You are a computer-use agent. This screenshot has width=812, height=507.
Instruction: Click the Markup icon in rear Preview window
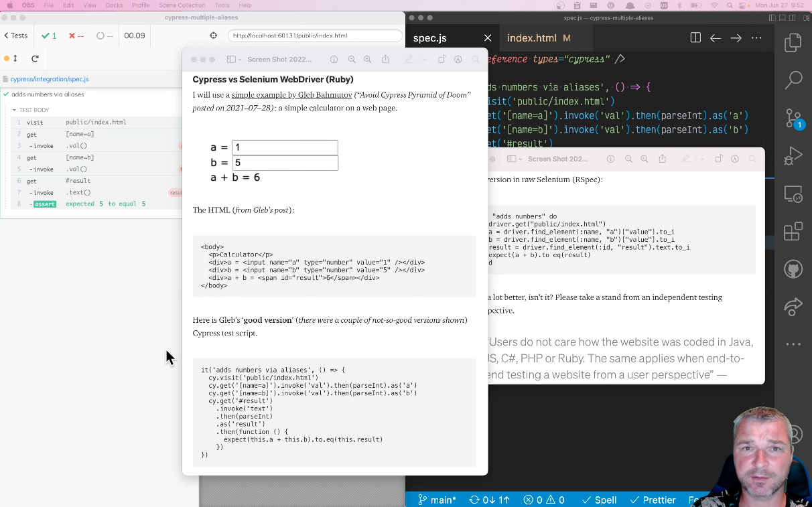735,159
